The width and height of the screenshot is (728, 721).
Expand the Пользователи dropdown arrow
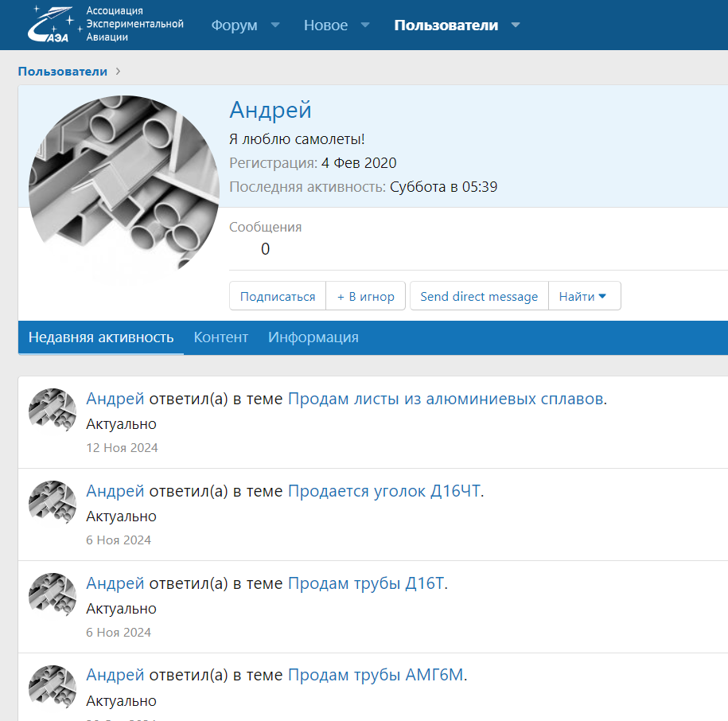[x=516, y=25]
